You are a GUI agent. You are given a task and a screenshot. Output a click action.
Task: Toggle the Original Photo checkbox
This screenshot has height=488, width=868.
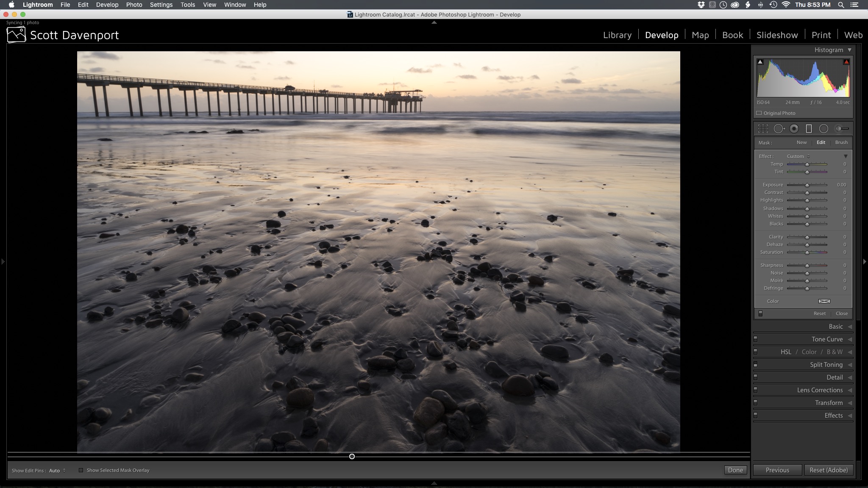[x=759, y=113]
